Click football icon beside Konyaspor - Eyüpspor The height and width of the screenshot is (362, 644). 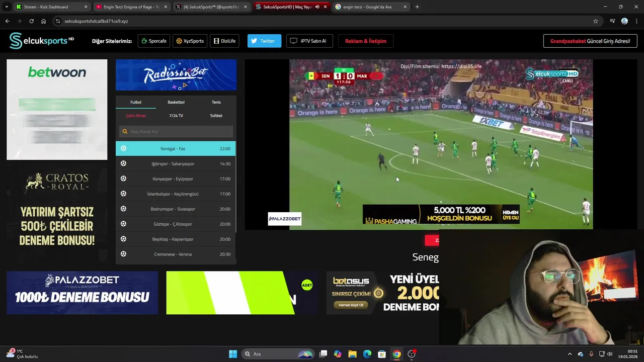[123, 178]
